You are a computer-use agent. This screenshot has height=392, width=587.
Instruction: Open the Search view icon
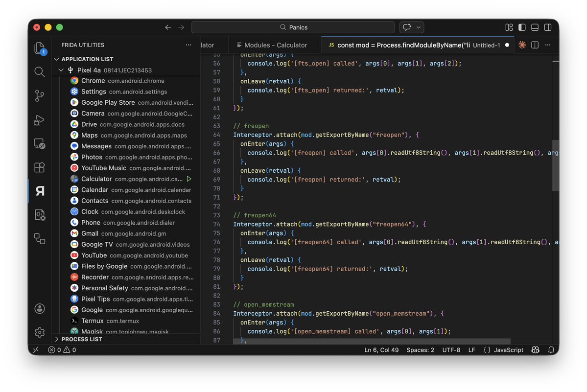click(x=39, y=71)
